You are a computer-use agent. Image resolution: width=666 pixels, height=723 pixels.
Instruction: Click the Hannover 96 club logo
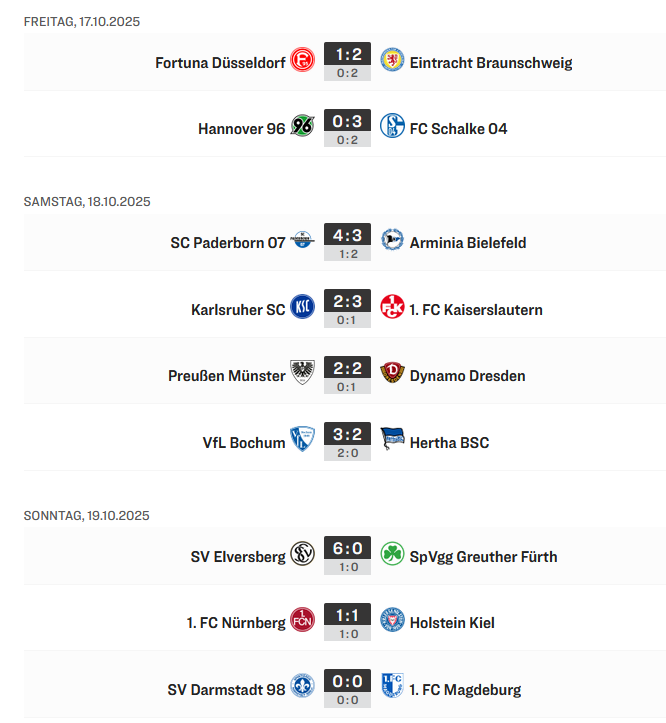pyautogui.click(x=302, y=127)
